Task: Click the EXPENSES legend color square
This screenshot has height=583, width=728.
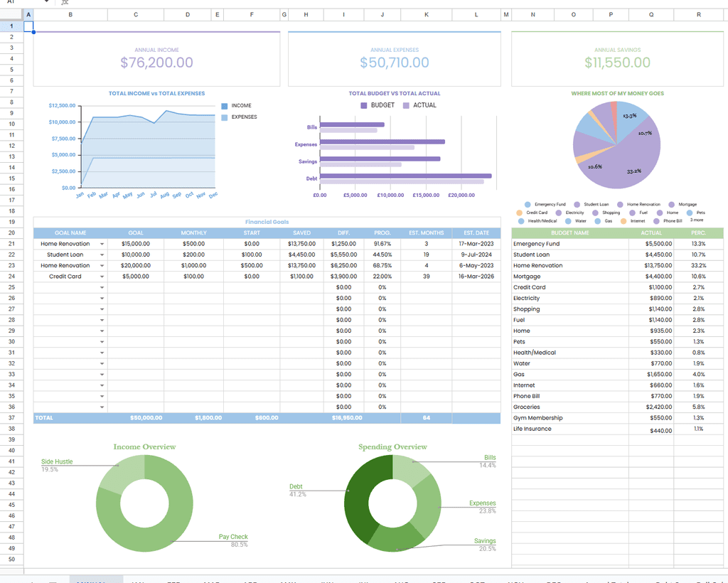Action: point(225,117)
